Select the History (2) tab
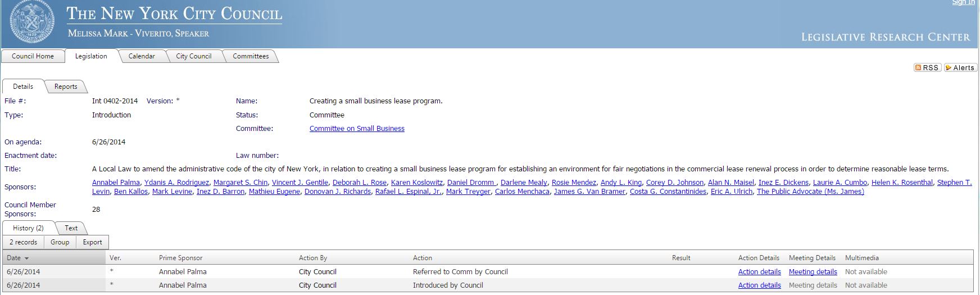Image resolution: width=980 pixels, height=295 pixels. tap(28, 228)
